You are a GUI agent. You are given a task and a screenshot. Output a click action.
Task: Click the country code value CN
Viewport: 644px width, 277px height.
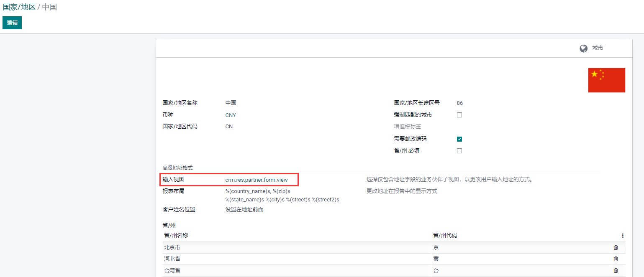click(x=229, y=127)
